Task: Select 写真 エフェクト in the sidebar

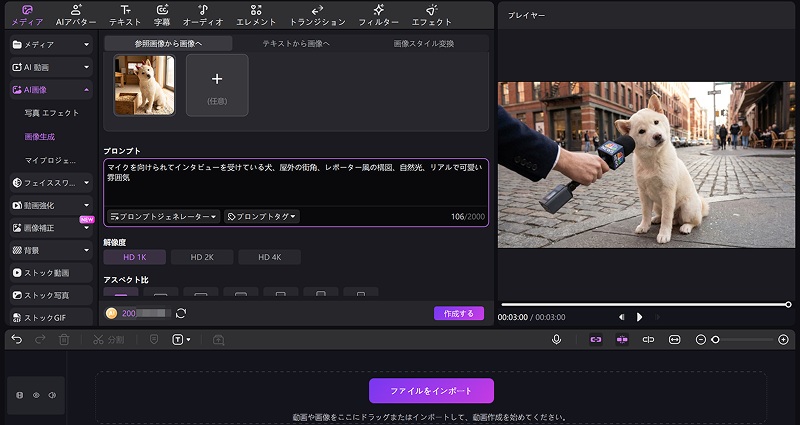Action: (52, 113)
